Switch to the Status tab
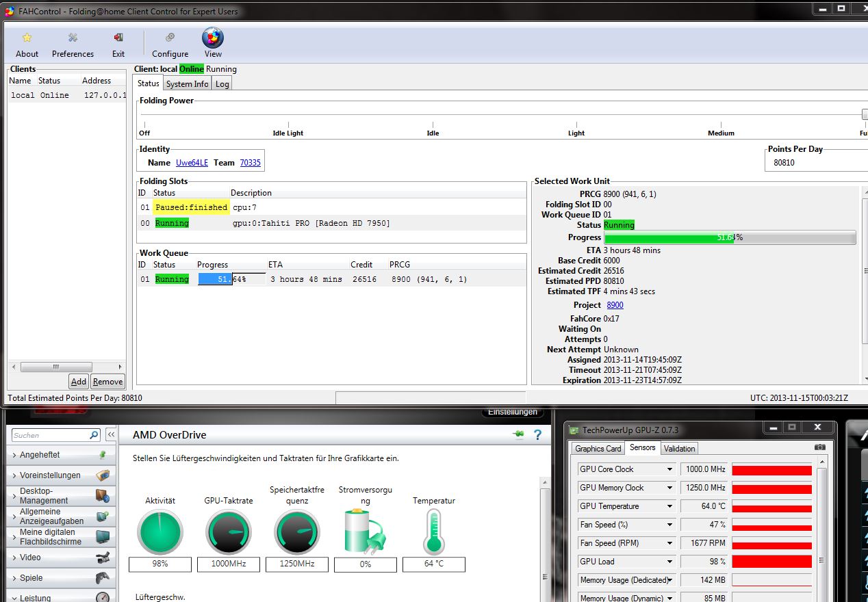This screenshot has width=868, height=602. [x=148, y=83]
